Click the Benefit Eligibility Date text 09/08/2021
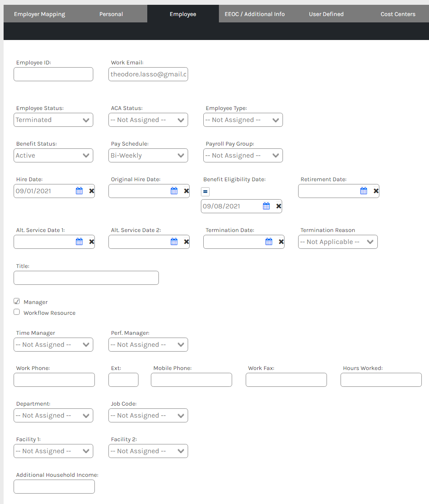429x504 pixels. 221,206
